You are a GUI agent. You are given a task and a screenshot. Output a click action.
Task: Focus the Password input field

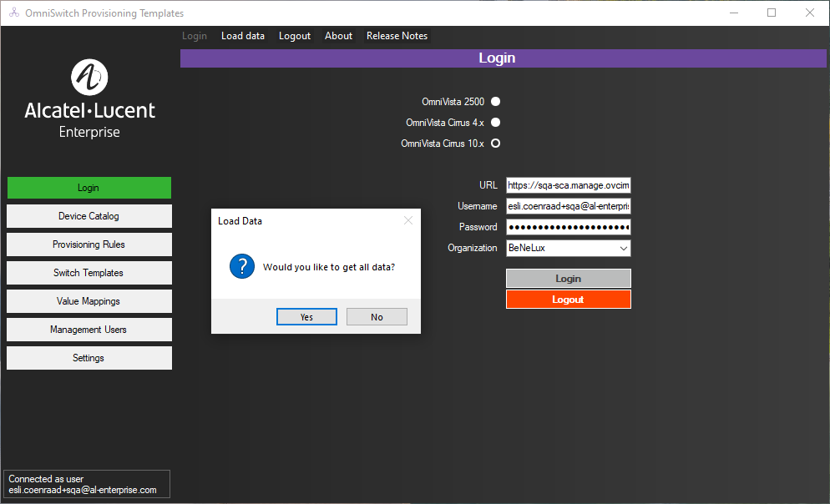(x=568, y=227)
